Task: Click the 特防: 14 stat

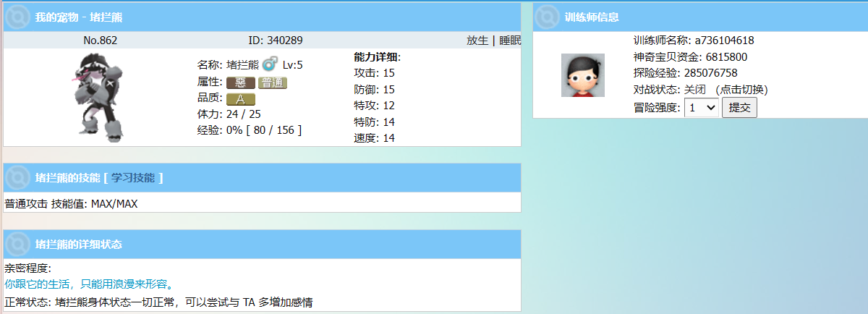Action: [x=374, y=122]
